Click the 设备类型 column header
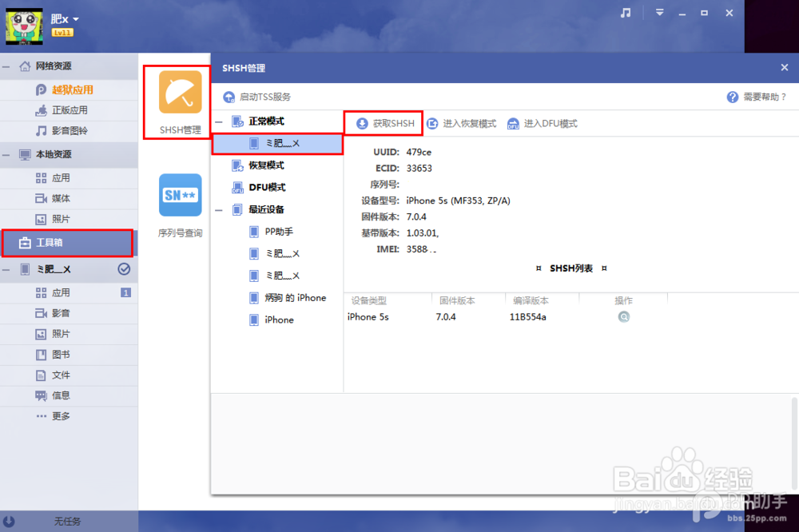The height and width of the screenshot is (532, 799). pyautogui.click(x=369, y=300)
